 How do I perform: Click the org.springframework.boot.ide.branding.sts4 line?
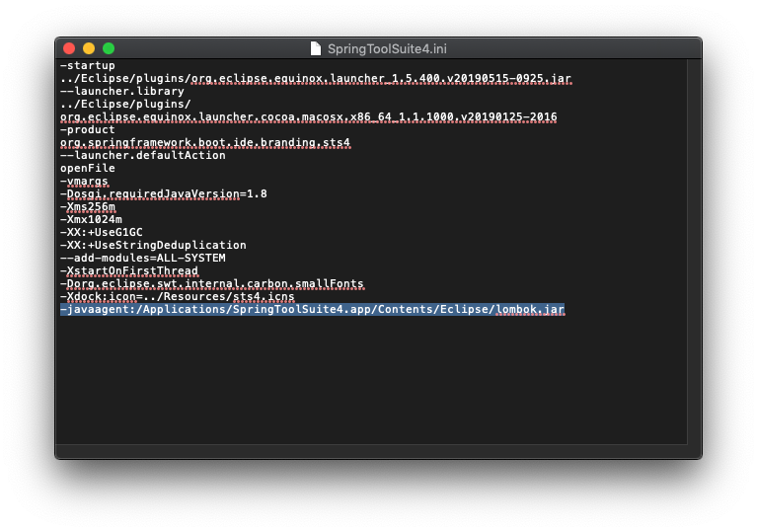(x=205, y=142)
